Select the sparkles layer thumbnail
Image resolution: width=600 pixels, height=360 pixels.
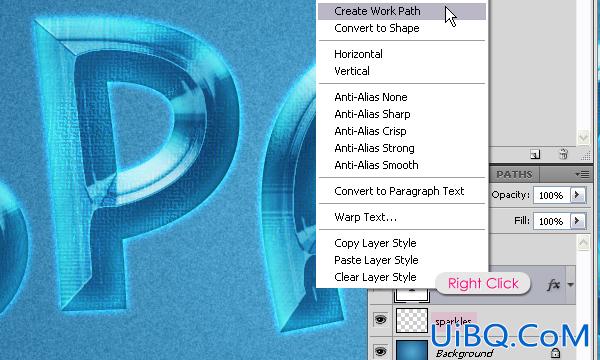point(412,320)
